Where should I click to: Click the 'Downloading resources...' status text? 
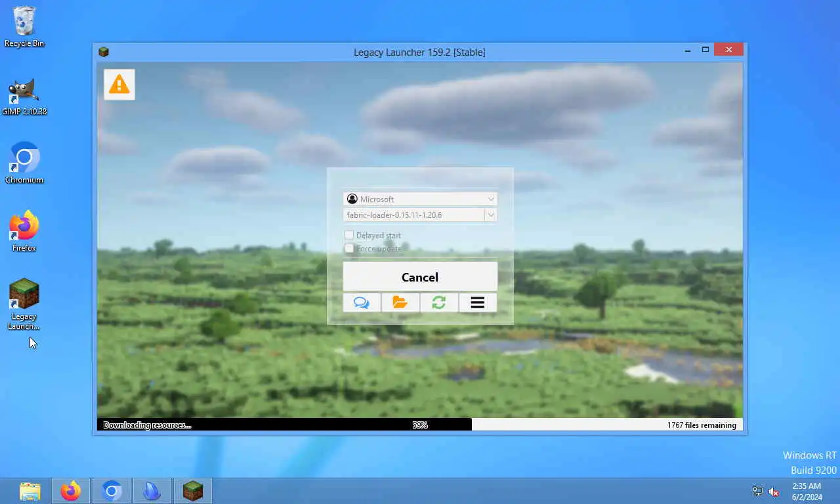point(147,425)
